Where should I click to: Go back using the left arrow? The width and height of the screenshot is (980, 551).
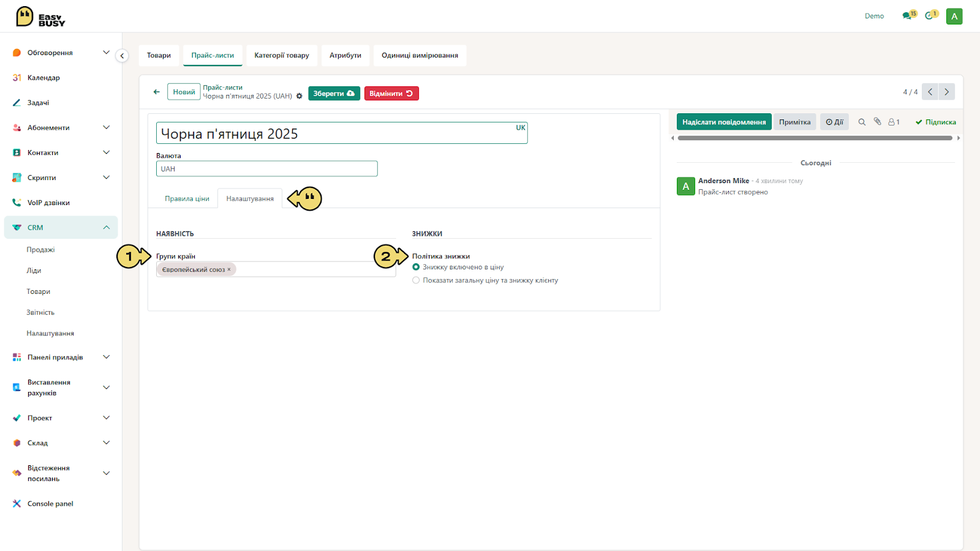pos(157,92)
